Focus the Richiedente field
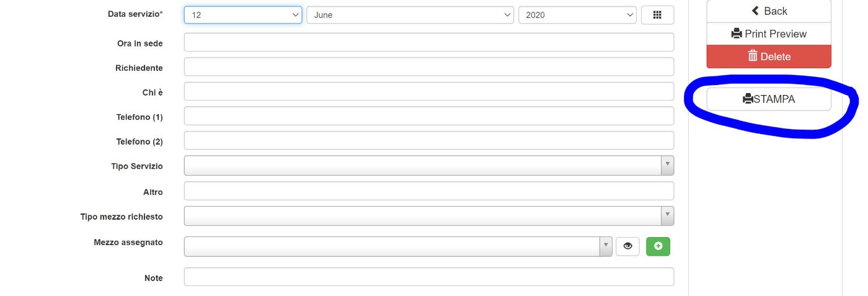This screenshot has height=296, width=868. point(429,67)
